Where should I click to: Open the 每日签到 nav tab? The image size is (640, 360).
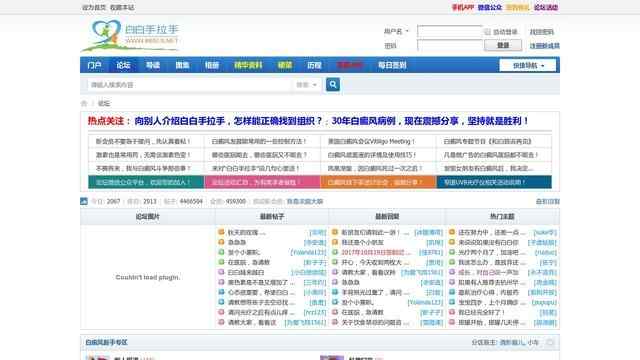coord(392,65)
